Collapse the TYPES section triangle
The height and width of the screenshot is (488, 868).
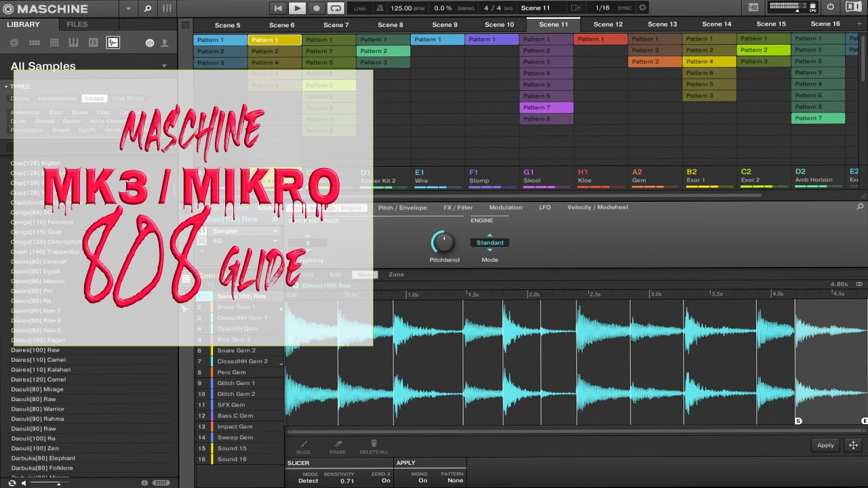click(x=6, y=87)
